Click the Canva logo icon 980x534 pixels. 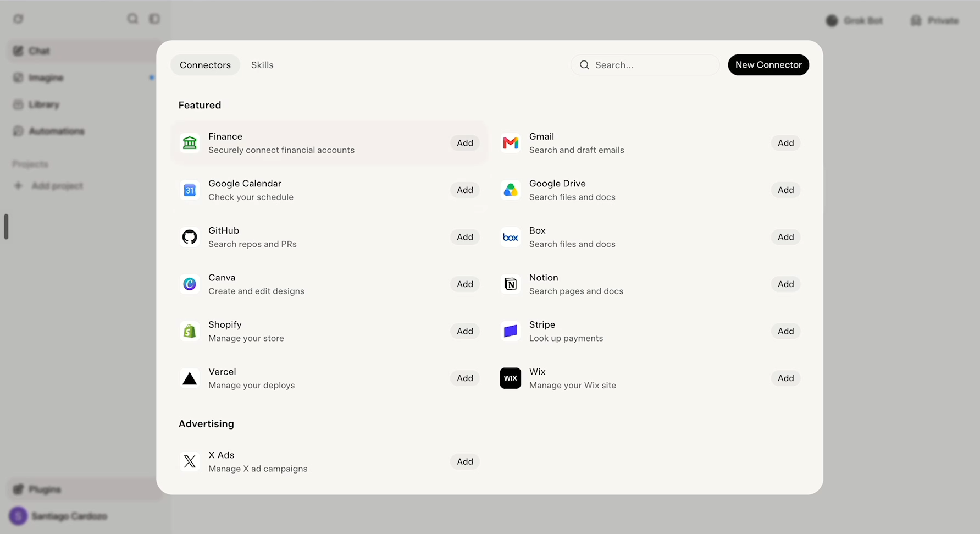tap(190, 284)
